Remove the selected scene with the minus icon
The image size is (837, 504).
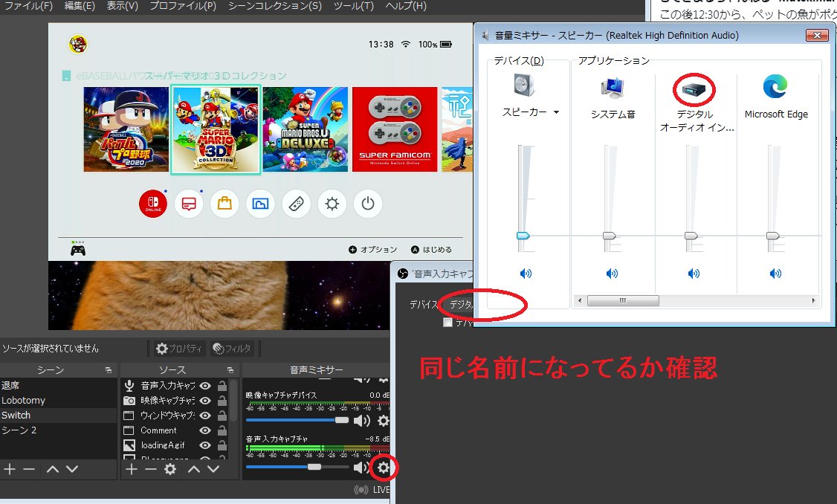pyautogui.click(x=29, y=469)
